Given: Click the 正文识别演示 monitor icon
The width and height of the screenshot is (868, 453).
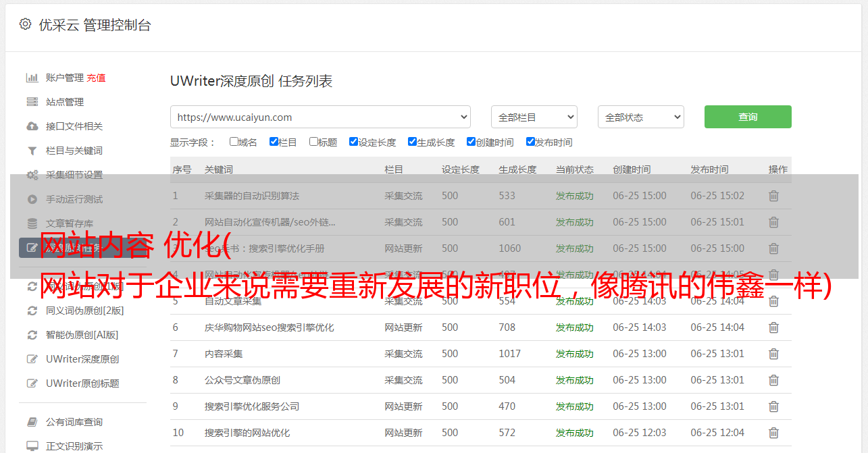Looking at the screenshot, I should point(32,446).
